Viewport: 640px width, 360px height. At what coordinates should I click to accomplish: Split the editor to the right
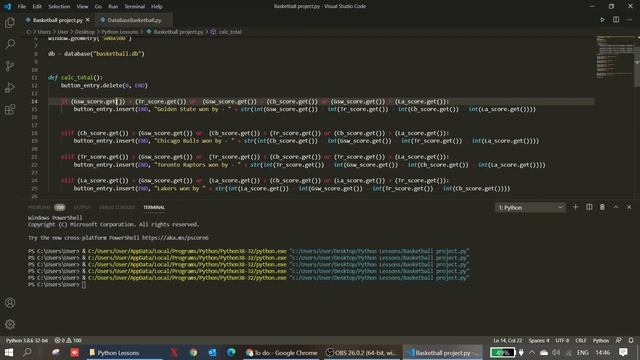(x=616, y=20)
